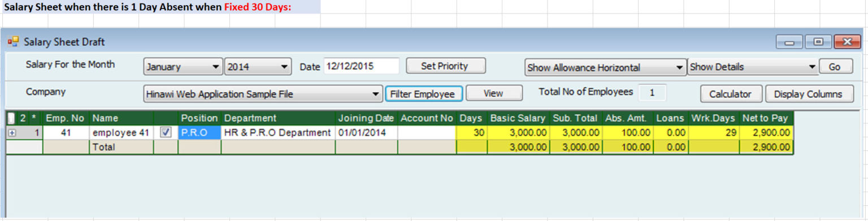
Task: Click the Go button
Action: pyautogui.click(x=835, y=67)
